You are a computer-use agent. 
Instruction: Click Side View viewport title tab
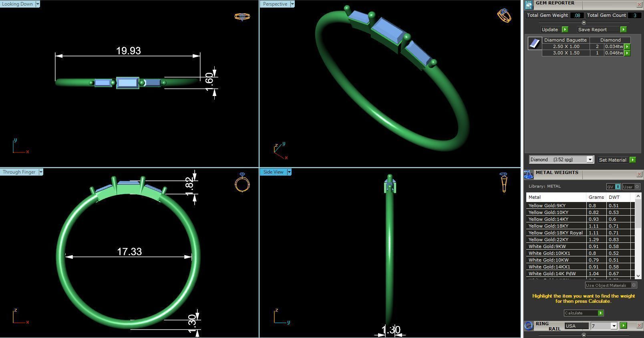click(x=273, y=172)
